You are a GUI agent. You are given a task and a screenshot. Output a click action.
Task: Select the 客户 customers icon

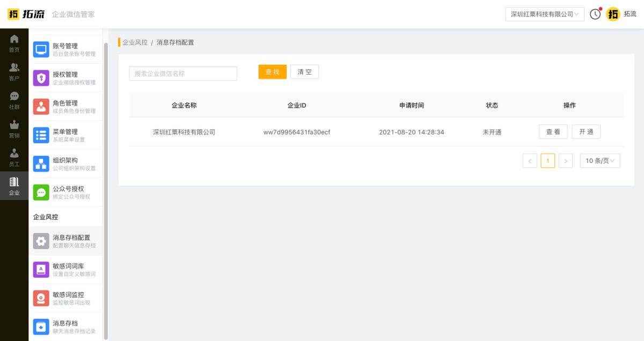14,68
